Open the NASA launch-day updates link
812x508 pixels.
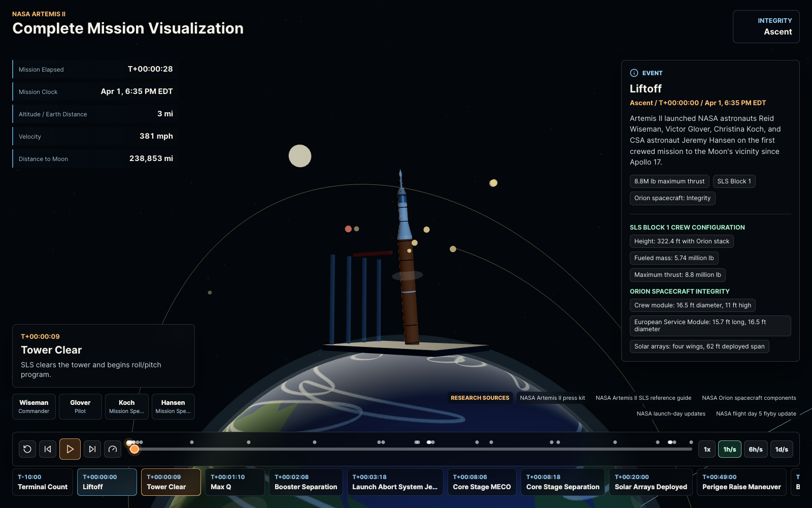click(671, 414)
